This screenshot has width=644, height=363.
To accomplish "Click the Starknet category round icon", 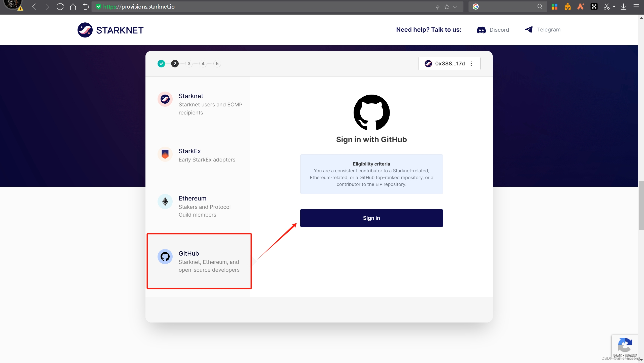I will [165, 99].
